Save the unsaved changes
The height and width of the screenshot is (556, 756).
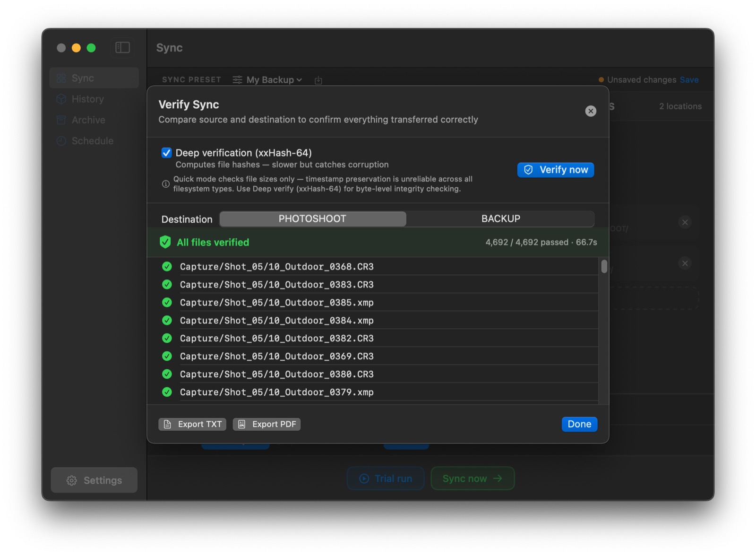(689, 80)
